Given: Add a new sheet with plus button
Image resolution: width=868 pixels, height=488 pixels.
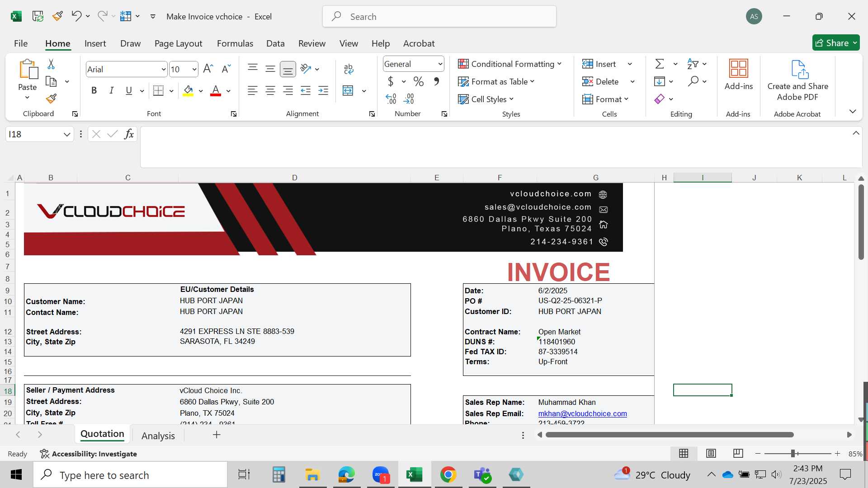Looking at the screenshot, I should (217, 435).
